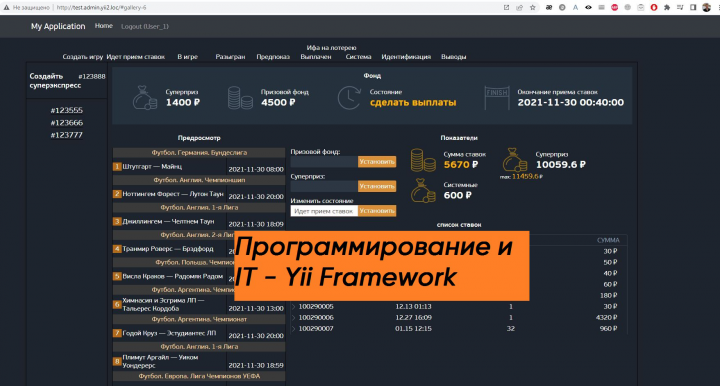The width and height of the screenshot is (720, 386).
Task: Open game #123777 in sidebar
Action: pyautogui.click(x=67, y=135)
